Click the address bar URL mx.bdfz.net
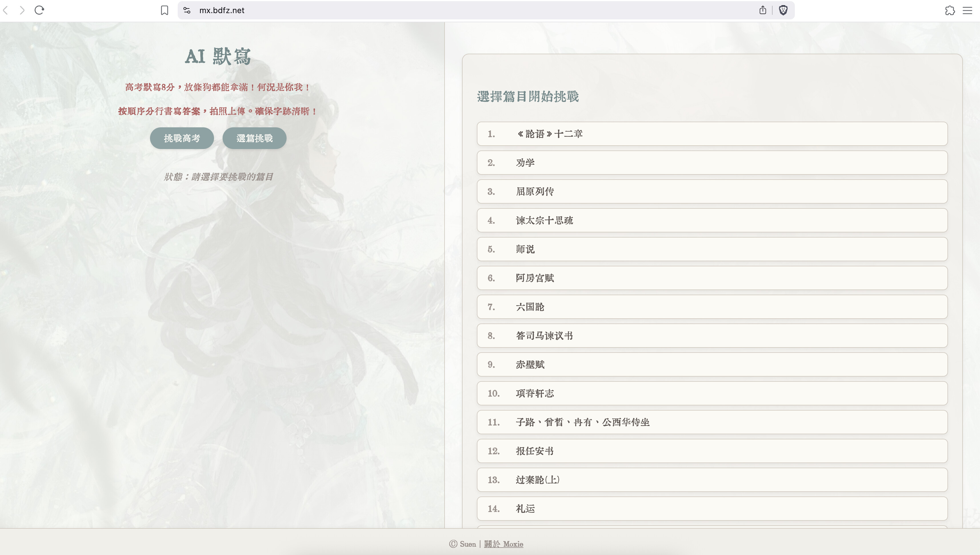Screen dimensions: 980x555 coord(222,10)
